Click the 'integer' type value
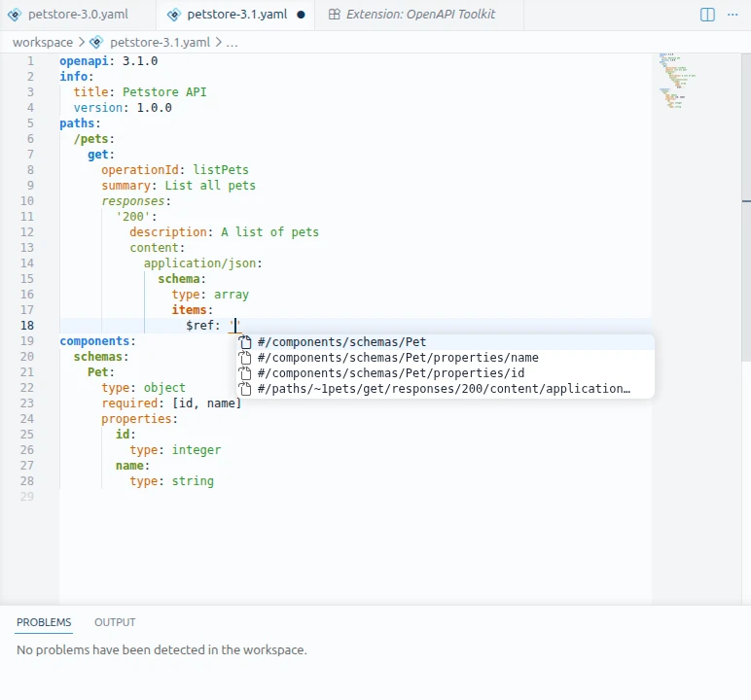Screen dimensions: 751x700 tap(197, 449)
